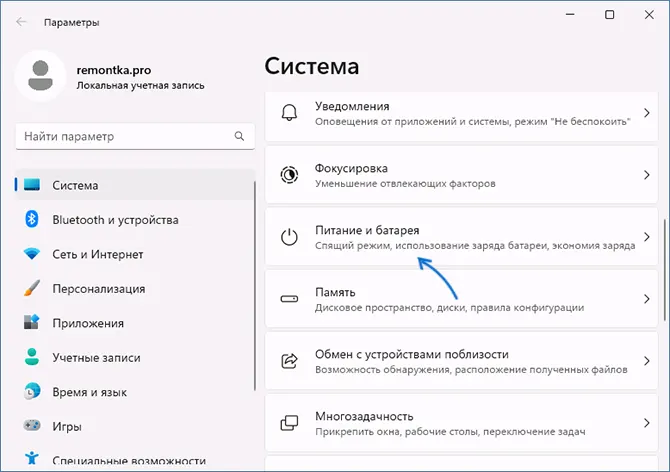Click the drive icon for Память

pyautogui.click(x=289, y=299)
